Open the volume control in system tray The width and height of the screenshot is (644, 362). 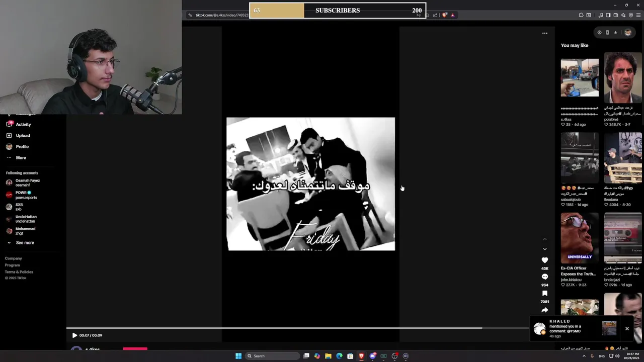click(617, 356)
